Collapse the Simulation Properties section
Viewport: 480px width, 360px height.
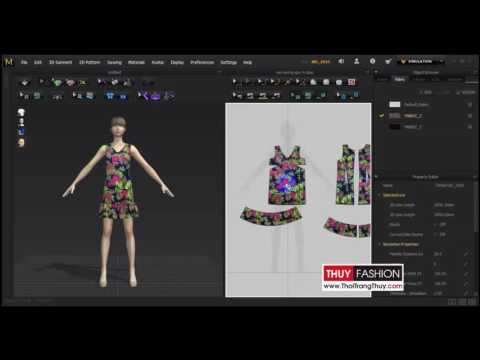(379, 244)
